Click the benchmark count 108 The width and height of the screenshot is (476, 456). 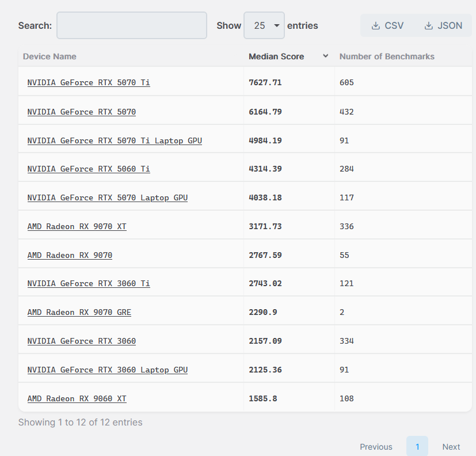[346, 398]
